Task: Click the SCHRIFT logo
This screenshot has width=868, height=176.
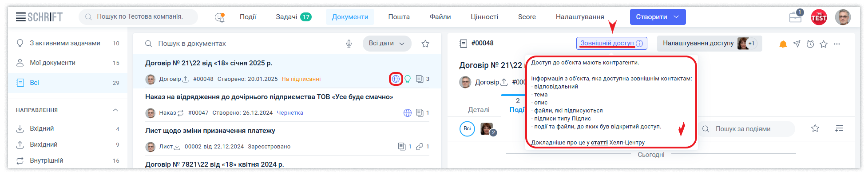Action: tap(45, 17)
